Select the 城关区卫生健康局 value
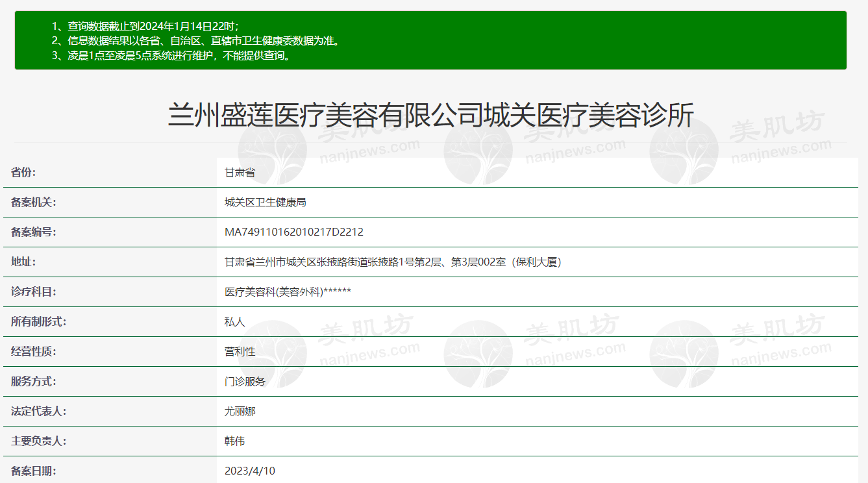The height and width of the screenshot is (483, 868). click(265, 203)
